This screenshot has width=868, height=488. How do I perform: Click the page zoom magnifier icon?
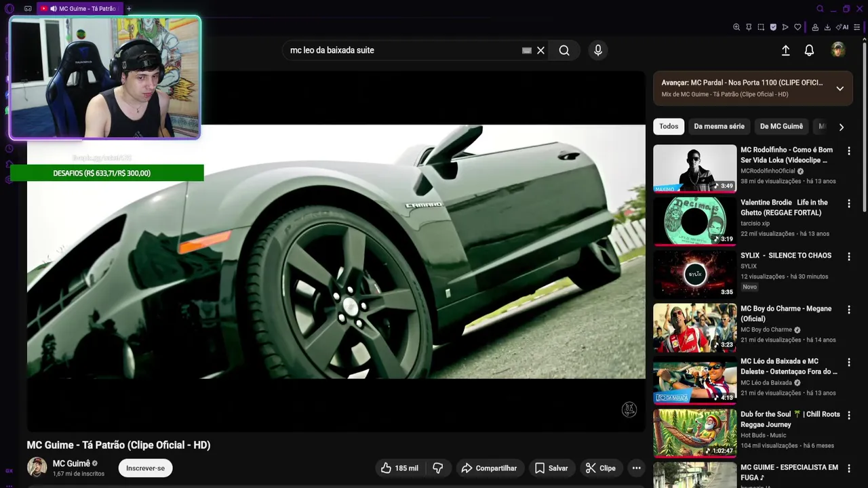736,27
